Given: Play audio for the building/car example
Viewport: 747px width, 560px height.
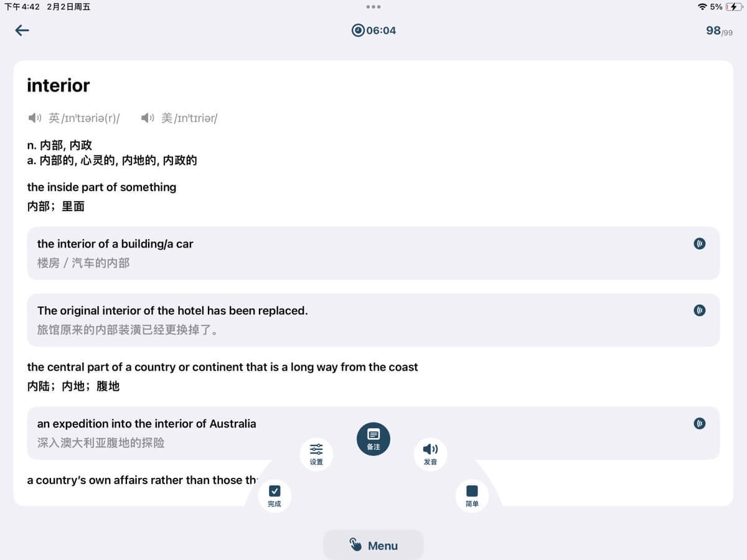Looking at the screenshot, I should tap(700, 243).
